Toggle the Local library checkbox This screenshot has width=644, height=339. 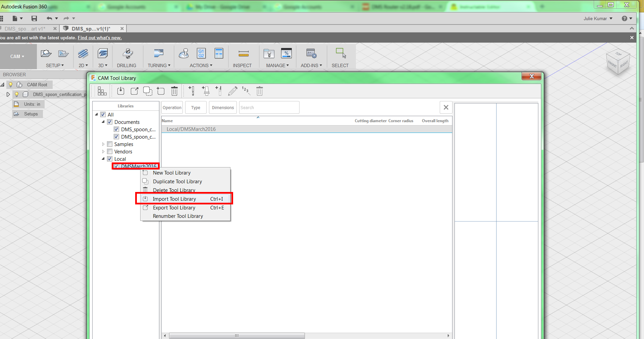point(110,159)
